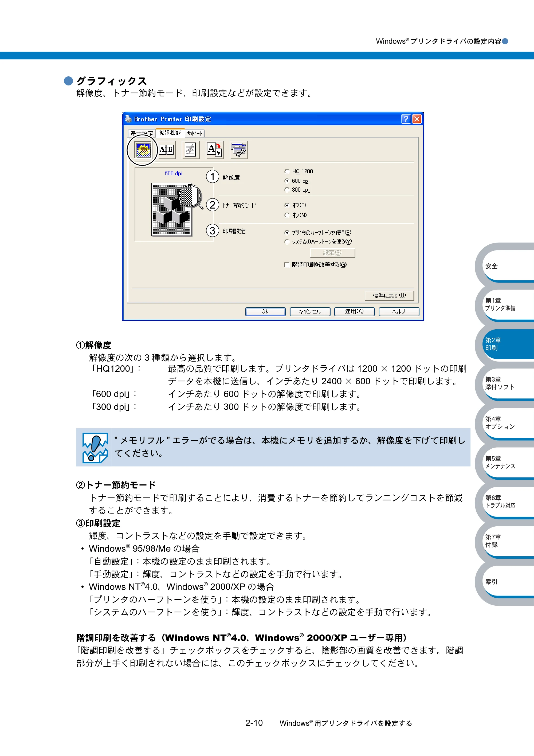This screenshot has width=534, height=756.
Task: Switch to the 基本設定 tab
Action: pyautogui.click(x=142, y=133)
